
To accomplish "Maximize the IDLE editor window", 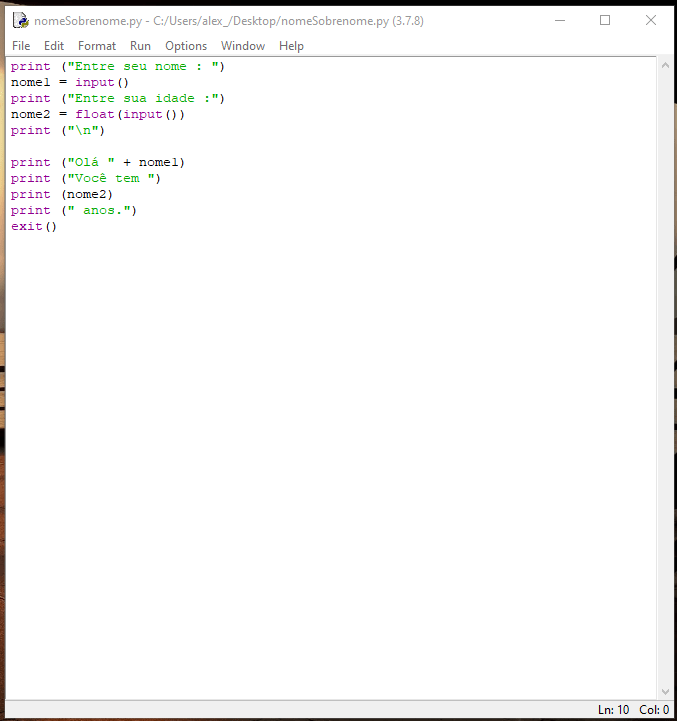I will 605,20.
